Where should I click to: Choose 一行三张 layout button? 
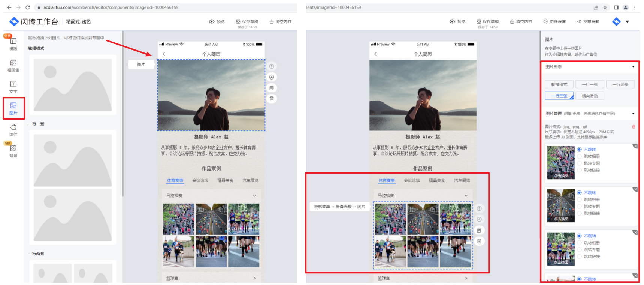click(559, 96)
